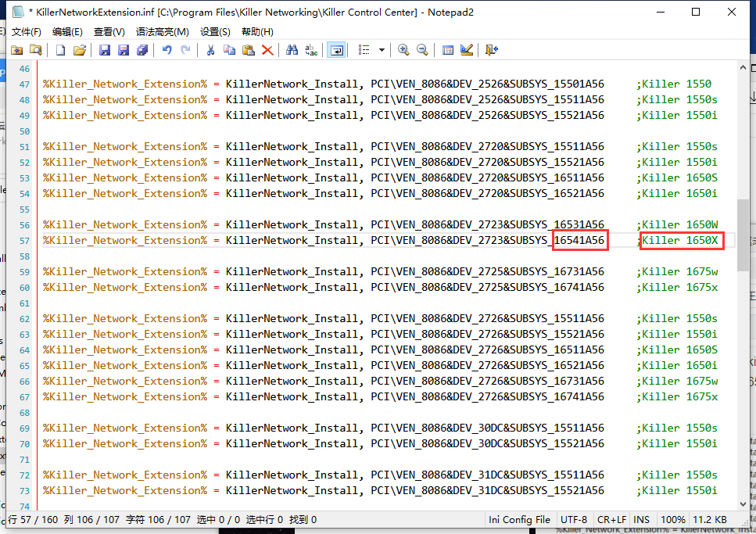This screenshot has height=534, width=756.
Task: Click line number 47 in margin
Action: 24,84
